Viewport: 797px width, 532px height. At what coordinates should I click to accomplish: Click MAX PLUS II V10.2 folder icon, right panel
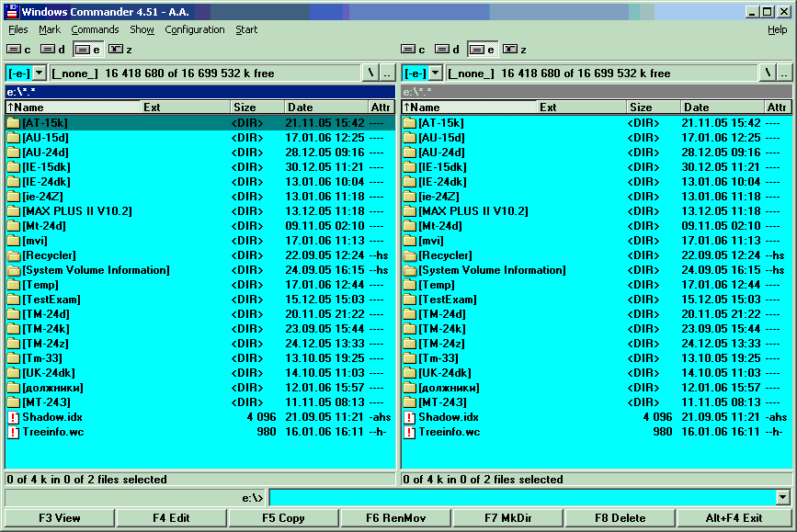coord(409,211)
